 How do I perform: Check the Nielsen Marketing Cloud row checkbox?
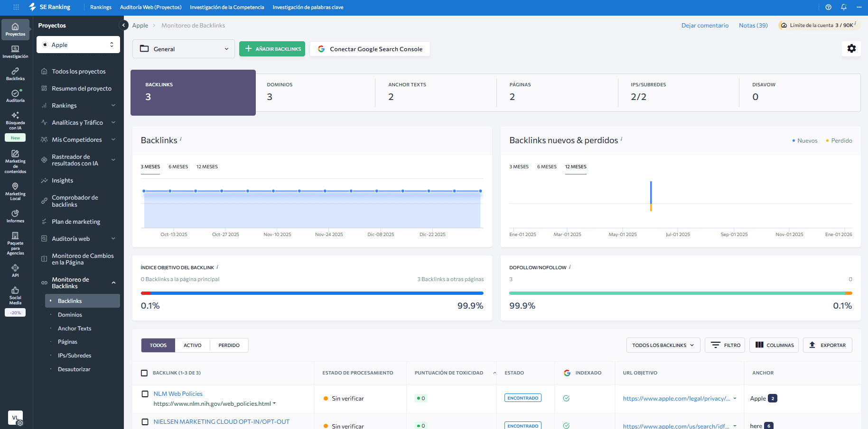click(145, 422)
